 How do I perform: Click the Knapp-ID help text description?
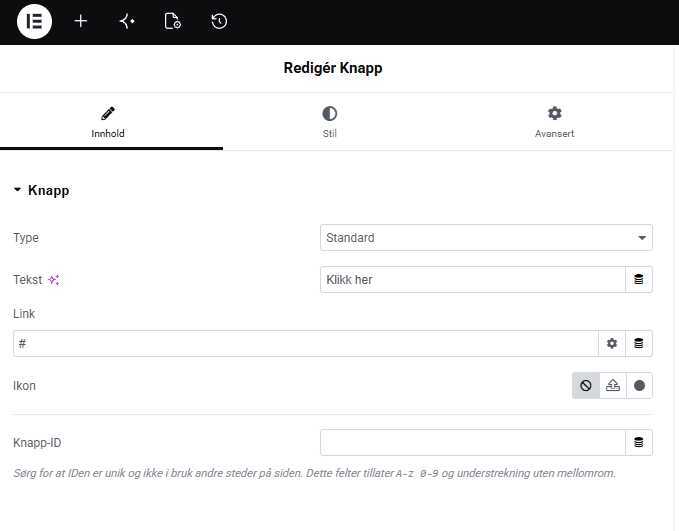click(x=314, y=473)
